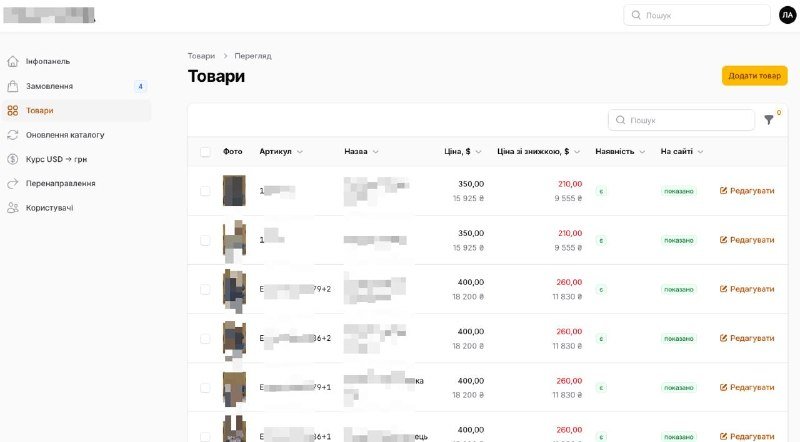The height and width of the screenshot is (442, 800).
Task: Click the показано badge in first row
Action: click(x=679, y=191)
